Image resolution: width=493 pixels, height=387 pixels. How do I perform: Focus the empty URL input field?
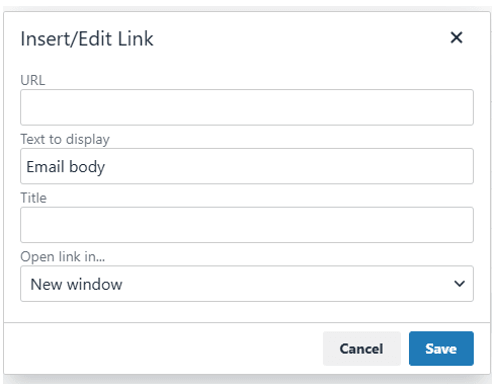pyautogui.click(x=247, y=107)
